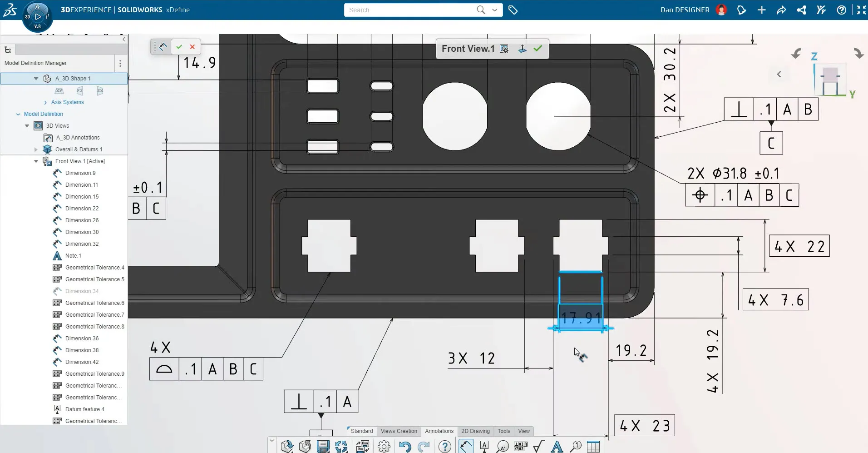Viewport: 868px width, 453px height.
Task: Cancel the dimension with the red X
Action: coord(192,47)
